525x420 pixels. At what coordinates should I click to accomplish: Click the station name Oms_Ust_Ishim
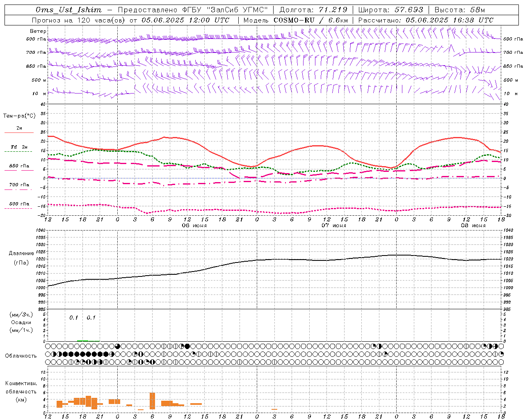tap(68, 10)
